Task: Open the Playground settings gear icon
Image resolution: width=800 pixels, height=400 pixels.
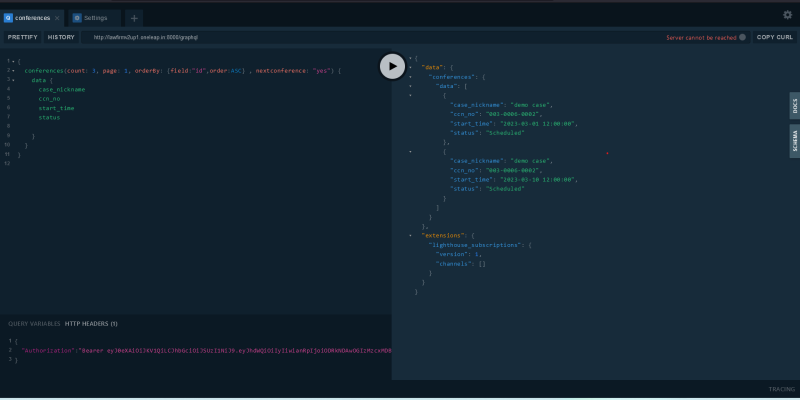Action: (787, 15)
